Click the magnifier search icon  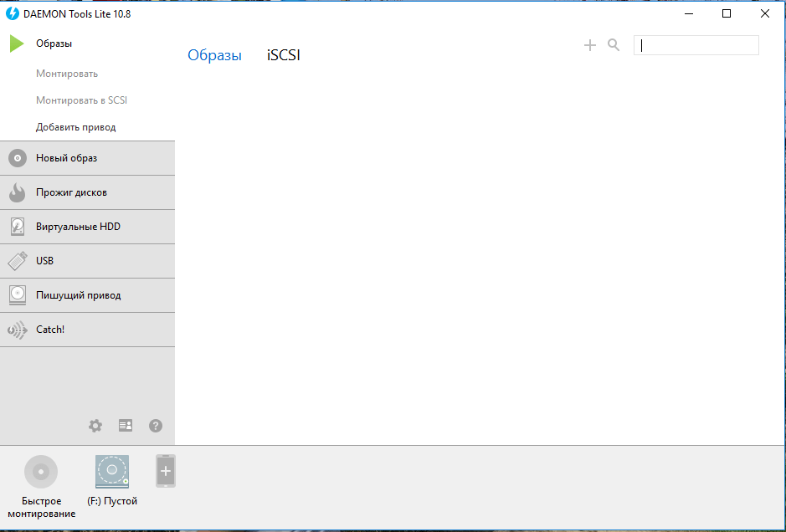pos(614,45)
